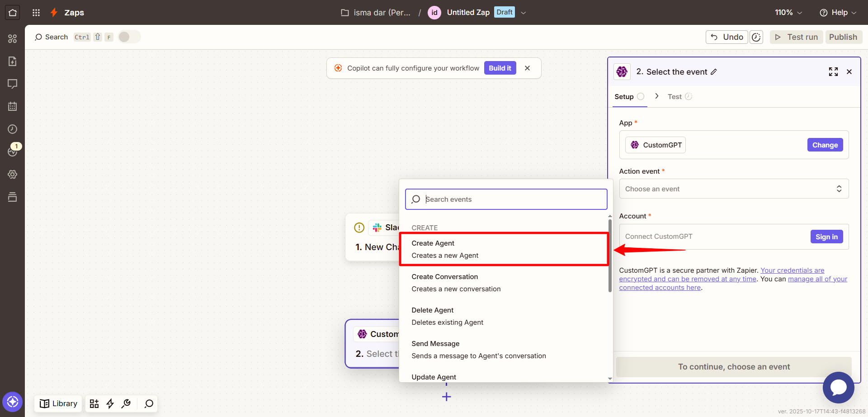The width and height of the screenshot is (868, 417).
Task: Open the apps overview sidebar icon
Action: click(x=12, y=38)
